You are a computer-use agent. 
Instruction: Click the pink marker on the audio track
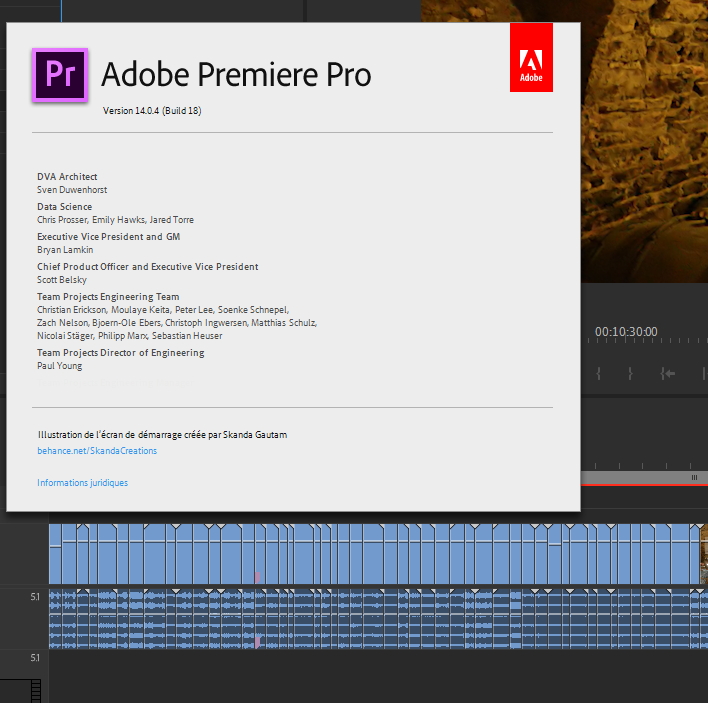[257, 642]
